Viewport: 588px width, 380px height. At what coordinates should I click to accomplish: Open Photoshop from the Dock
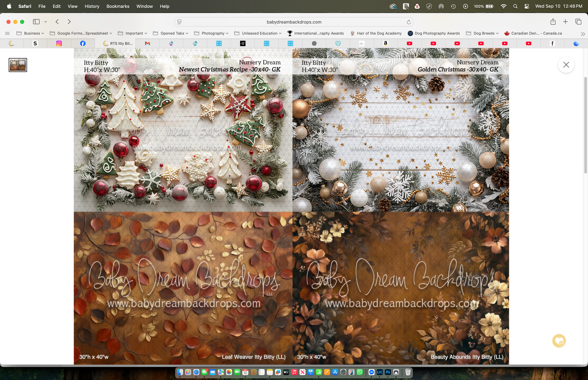tap(388, 372)
